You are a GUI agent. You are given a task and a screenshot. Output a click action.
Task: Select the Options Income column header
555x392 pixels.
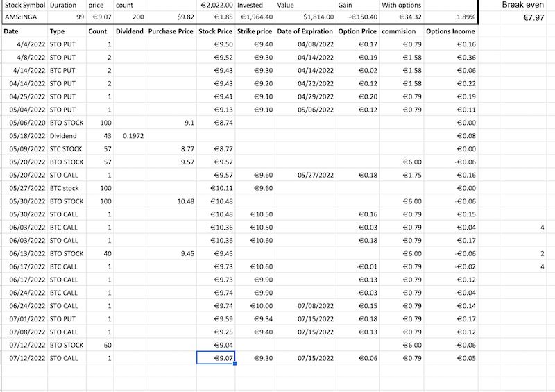[x=450, y=32]
